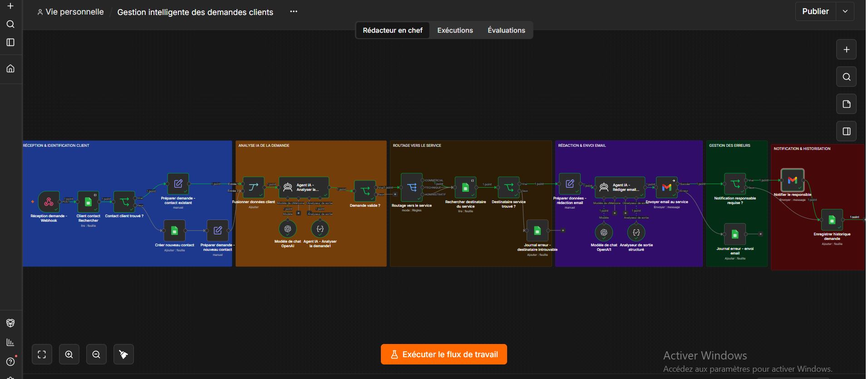Select the Créer nouveau contact node

pyautogui.click(x=174, y=230)
